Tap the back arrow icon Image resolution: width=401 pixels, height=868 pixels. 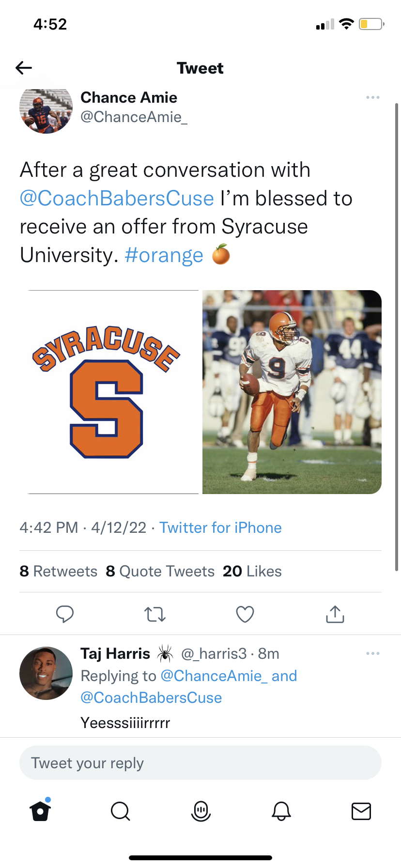pos(24,68)
